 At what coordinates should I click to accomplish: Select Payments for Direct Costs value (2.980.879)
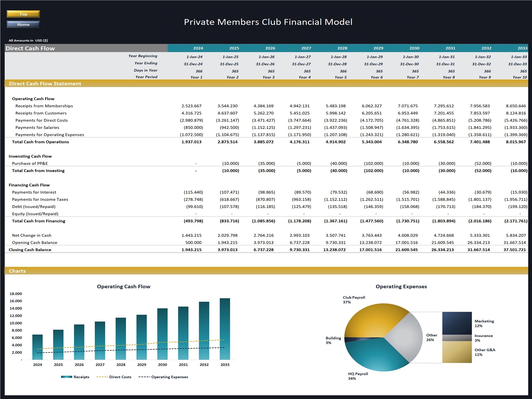point(192,120)
